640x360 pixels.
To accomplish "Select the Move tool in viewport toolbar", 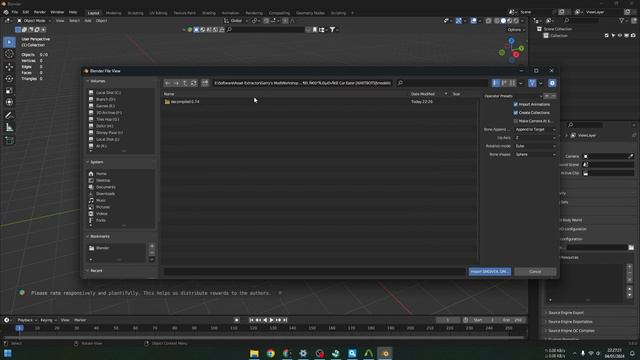I will (9, 67).
